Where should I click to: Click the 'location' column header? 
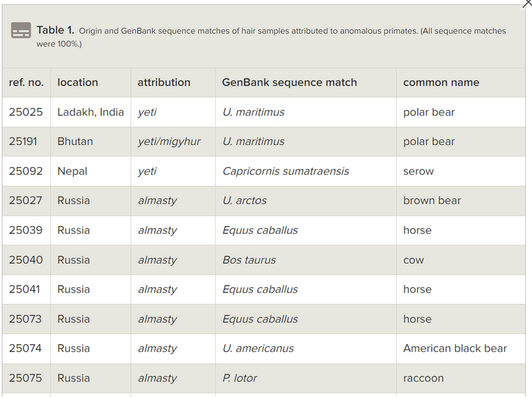pos(78,82)
